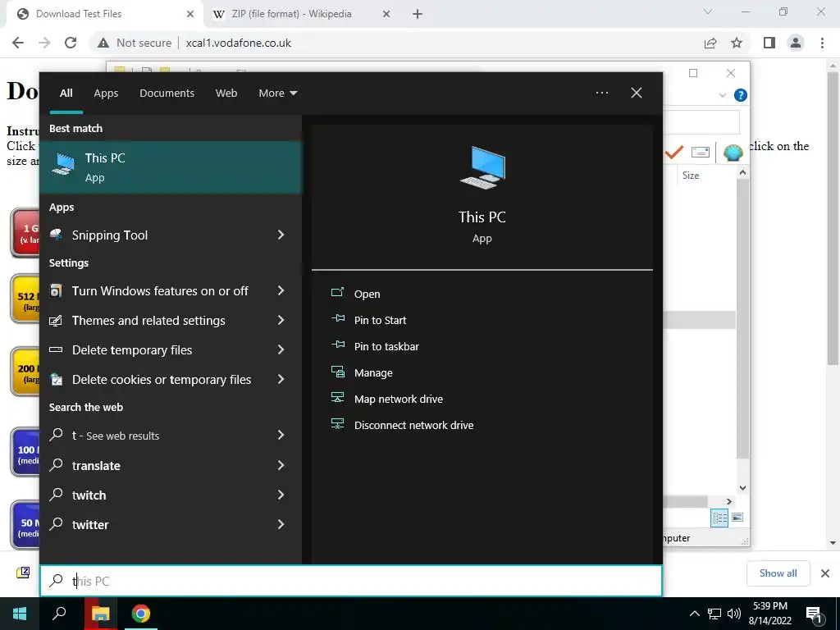840x630 pixels.
Task: Close the Windows search panel
Action: click(637, 93)
